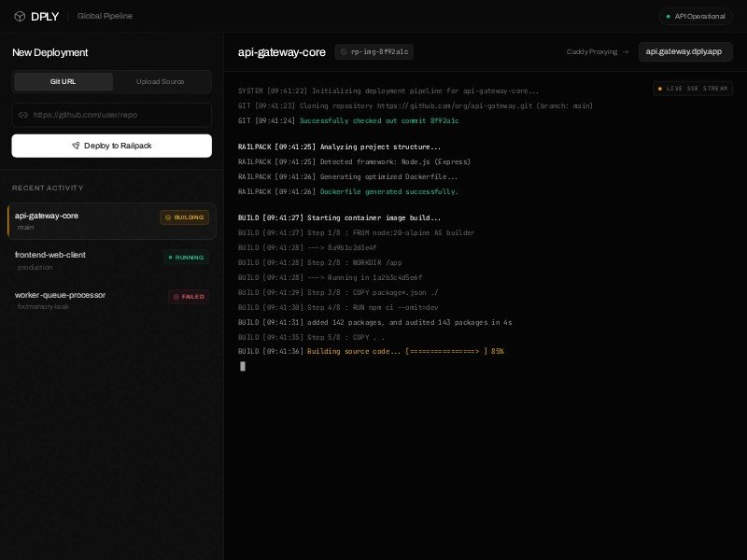
Task: Click the Global Pipeline header label
Action: [105, 16]
